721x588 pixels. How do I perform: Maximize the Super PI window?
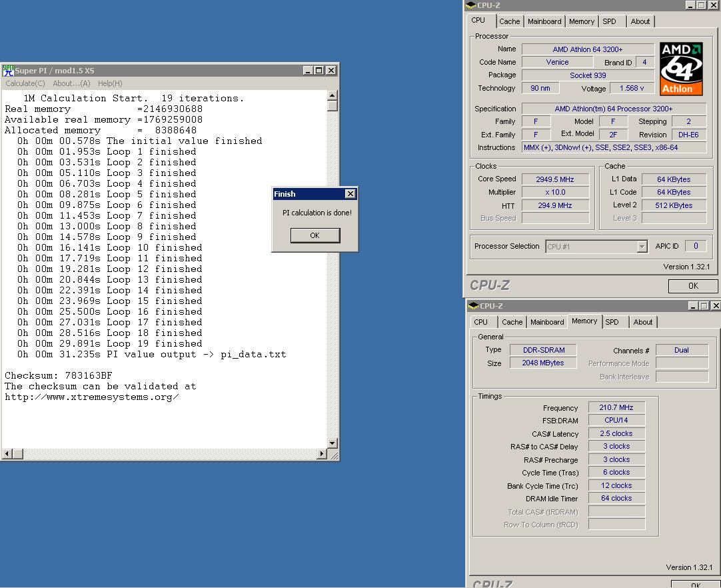coord(319,71)
